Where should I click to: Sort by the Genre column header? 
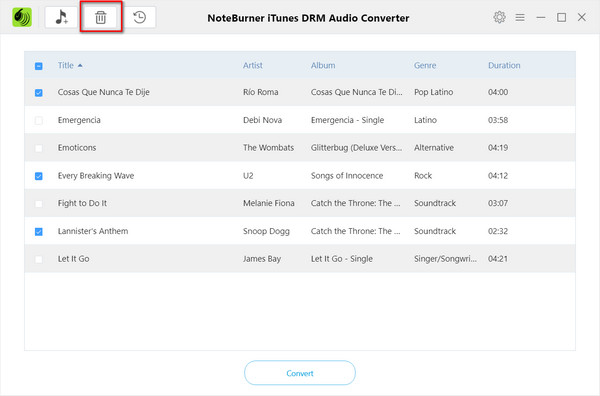[425, 65]
